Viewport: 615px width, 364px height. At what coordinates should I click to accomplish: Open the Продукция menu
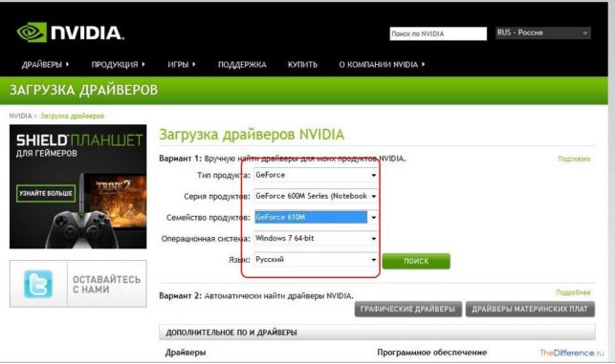point(118,64)
